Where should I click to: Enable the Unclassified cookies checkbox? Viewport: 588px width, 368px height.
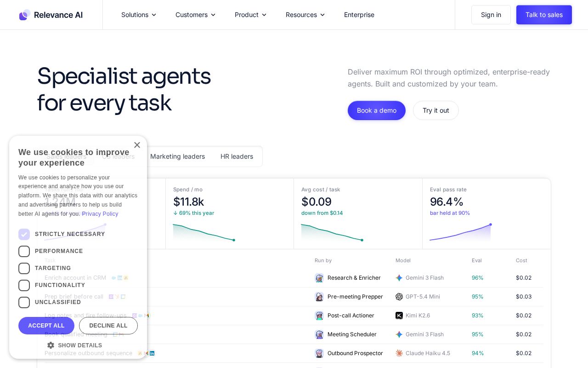tap(24, 303)
